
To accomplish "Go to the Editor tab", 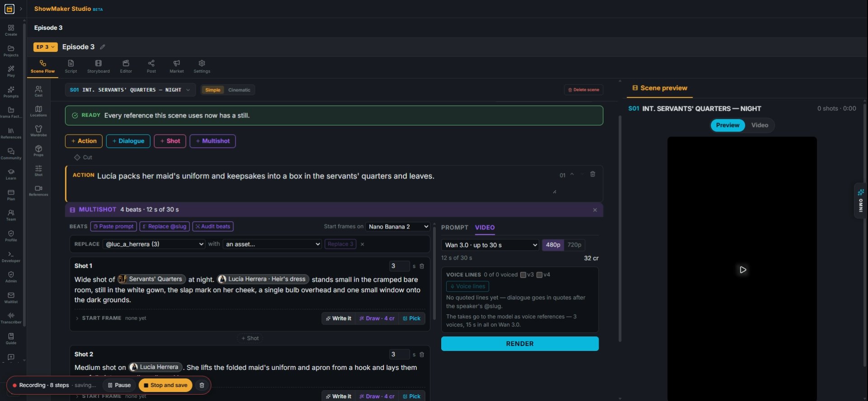I will pyautogui.click(x=126, y=66).
